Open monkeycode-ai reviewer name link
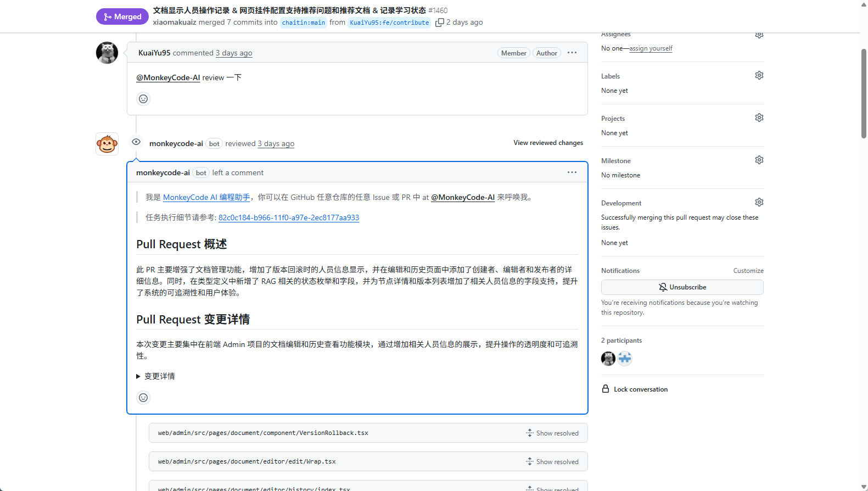The width and height of the screenshot is (868, 491). (x=176, y=143)
